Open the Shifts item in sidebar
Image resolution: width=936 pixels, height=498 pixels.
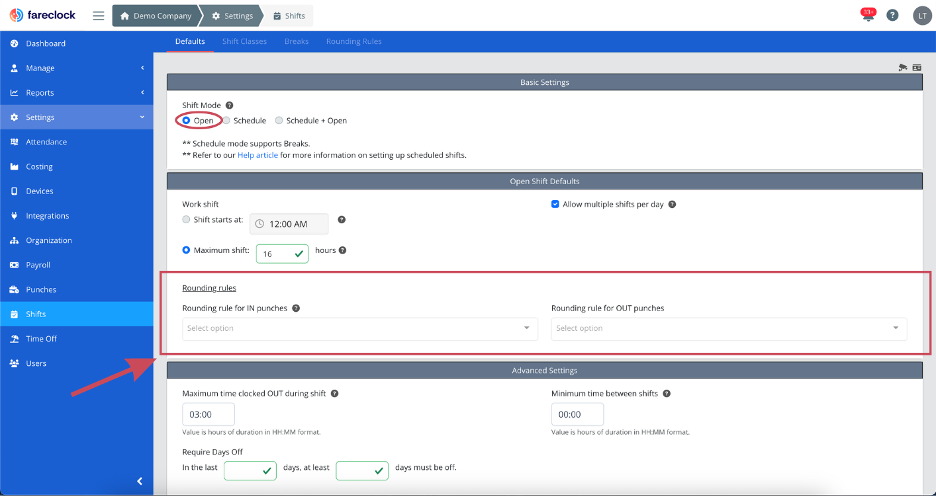pos(76,314)
